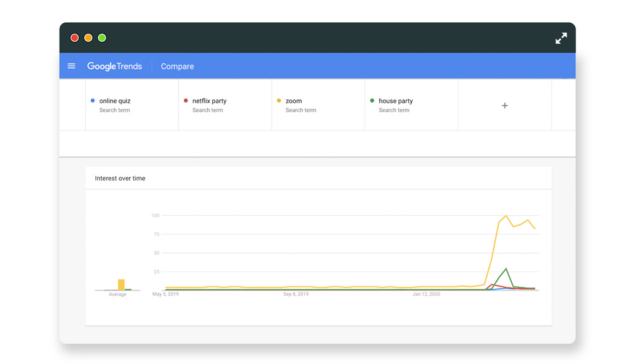Click the yellow zoom line's peak at 100
635x364 pixels.
coord(506,216)
